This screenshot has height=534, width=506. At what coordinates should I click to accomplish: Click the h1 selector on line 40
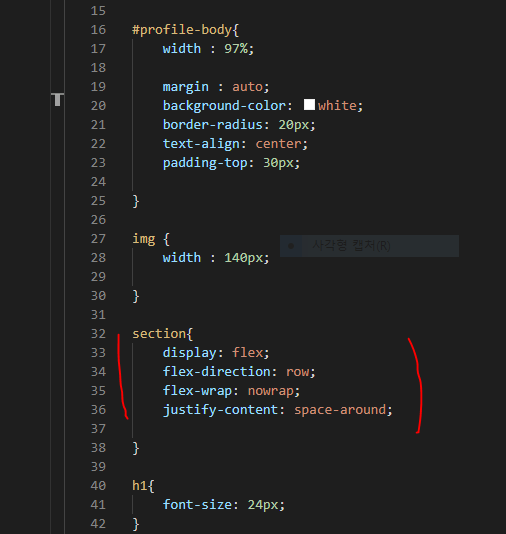click(x=140, y=486)
